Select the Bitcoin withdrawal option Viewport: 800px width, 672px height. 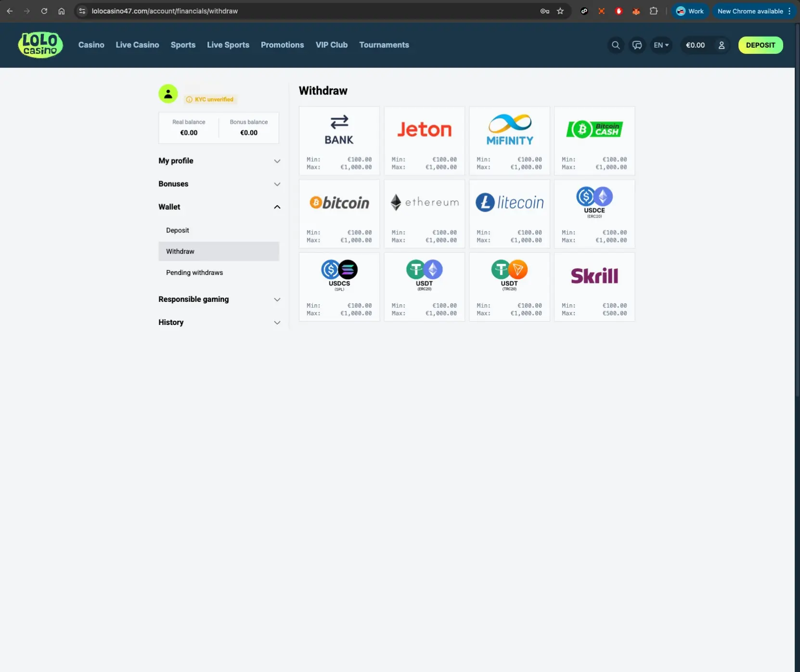(339, 214)
